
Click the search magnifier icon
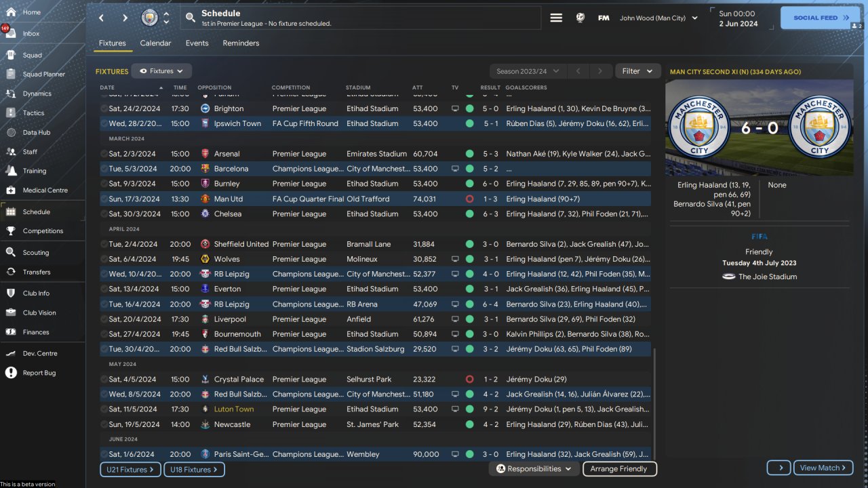[192, 18]
